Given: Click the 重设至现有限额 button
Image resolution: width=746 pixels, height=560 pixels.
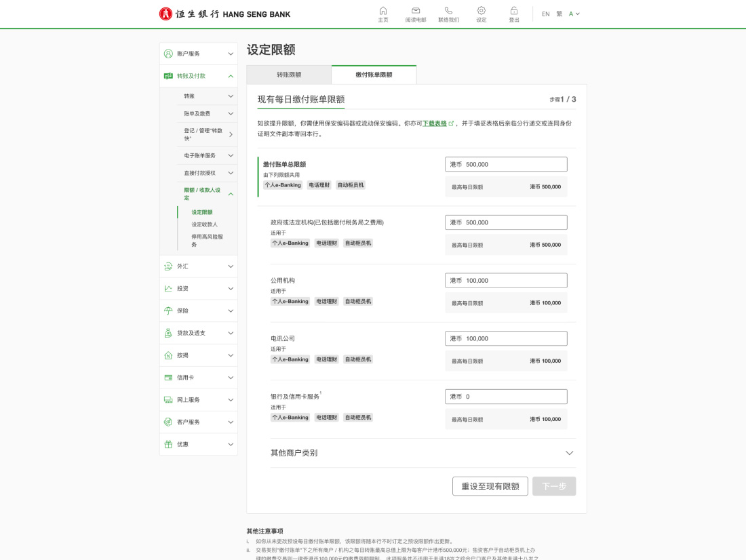Looking at the screenshot, I should click(490, 486).
